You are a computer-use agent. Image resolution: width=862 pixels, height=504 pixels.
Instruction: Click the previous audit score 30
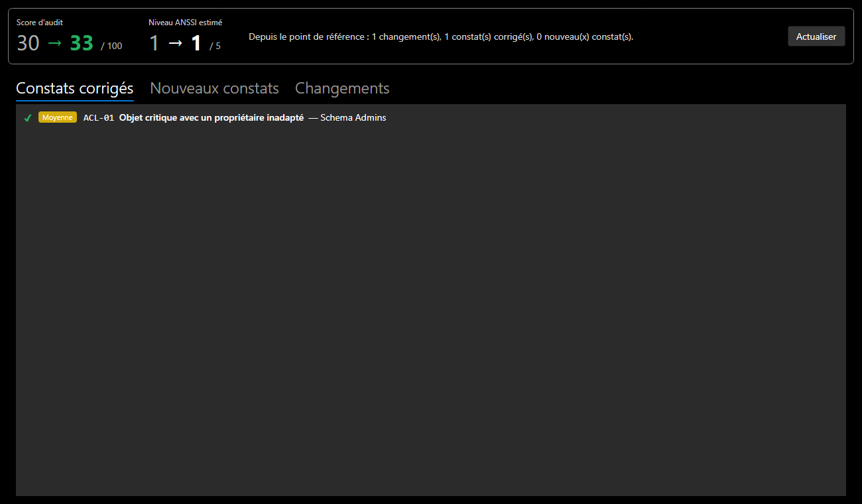(x=29, y=43)
